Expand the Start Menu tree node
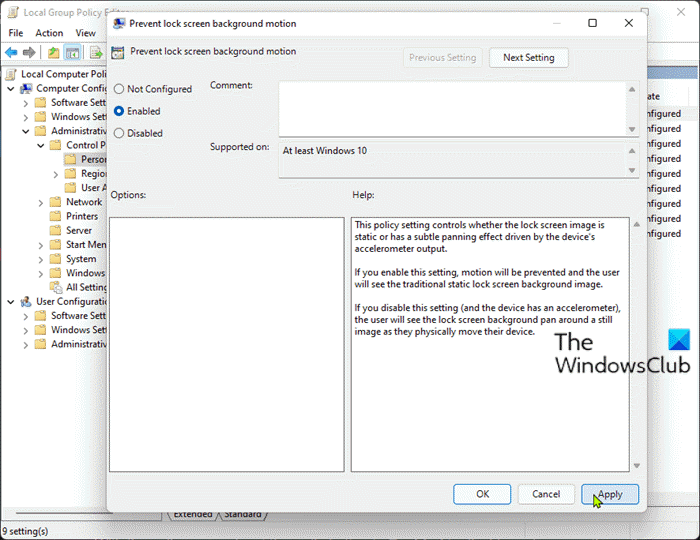Viewport: 700px width, 540px height. tap(41, 245)
